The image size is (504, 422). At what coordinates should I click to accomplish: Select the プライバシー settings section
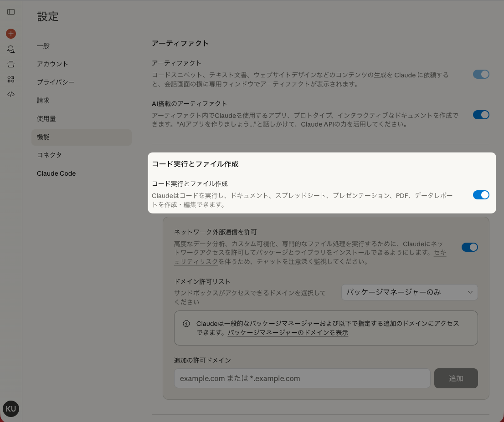[x=82, y=82]
